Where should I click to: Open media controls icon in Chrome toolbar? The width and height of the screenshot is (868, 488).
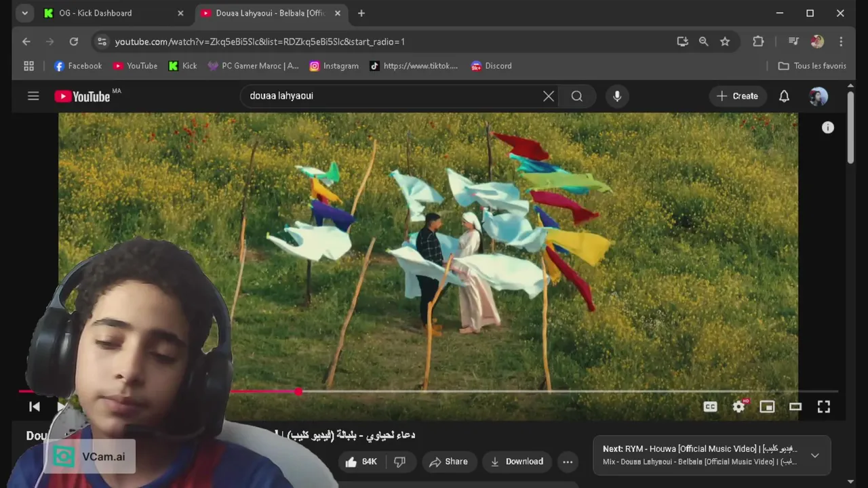(793, 41)
